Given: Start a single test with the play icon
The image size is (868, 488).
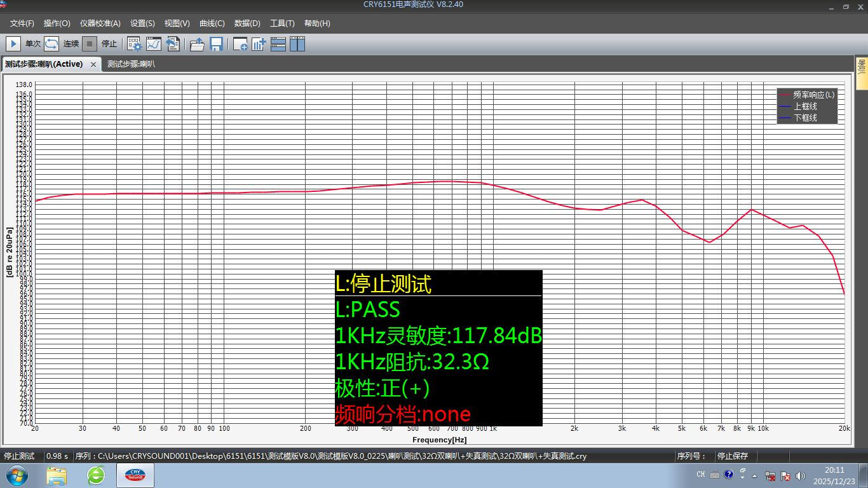Looking at the screenshot, I should click(x=13, y=44).
